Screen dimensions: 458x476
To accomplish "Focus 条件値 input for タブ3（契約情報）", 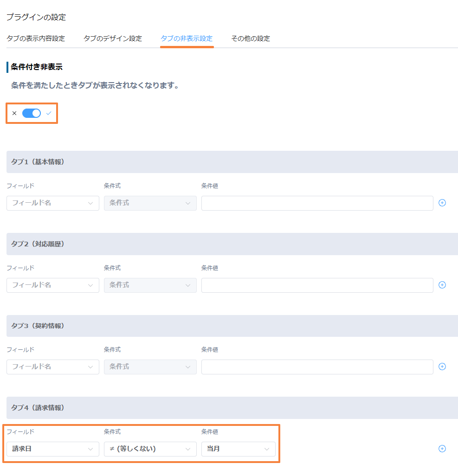I will point(317,367).
